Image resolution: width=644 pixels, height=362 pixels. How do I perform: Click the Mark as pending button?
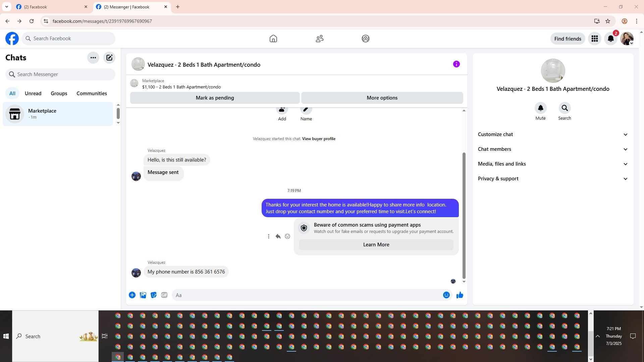click(215, 98)
